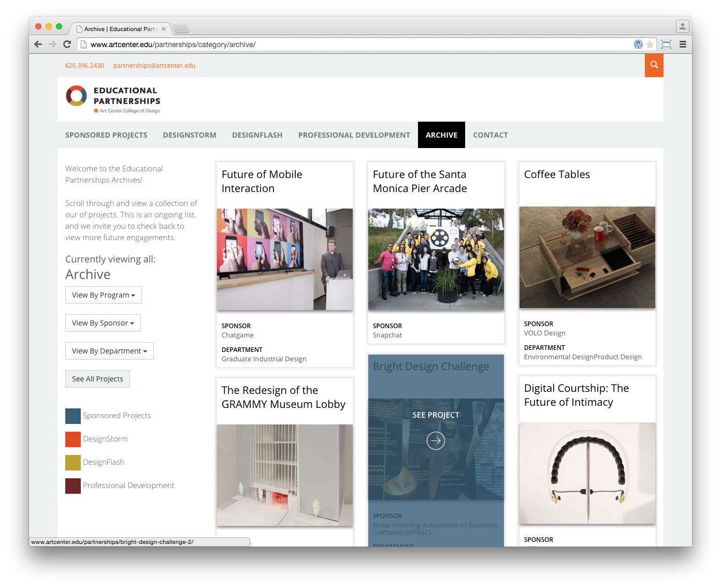The image size is (721, 588).
Task: Click the DesignStorm legend label
Action: pos(105,439)
